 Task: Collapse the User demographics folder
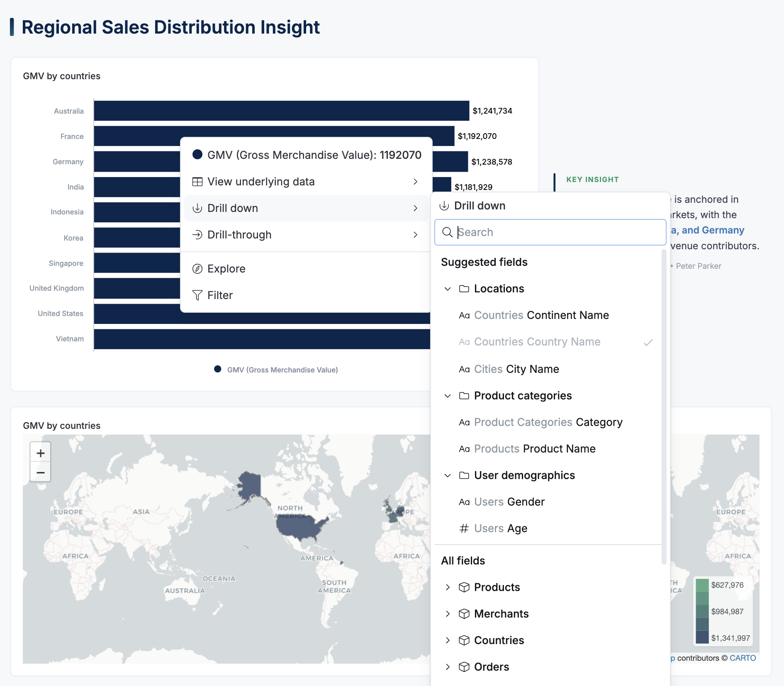pyautogui.click(x=448, y=475)
